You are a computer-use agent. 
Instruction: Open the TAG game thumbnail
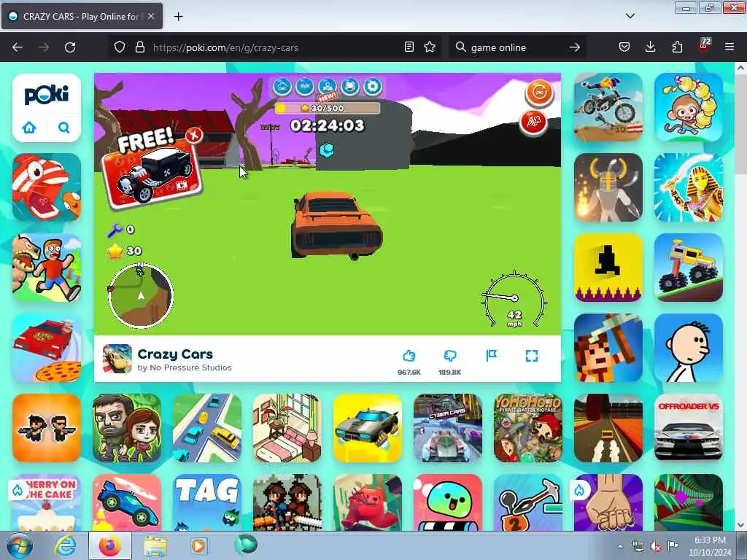[207, 502]
